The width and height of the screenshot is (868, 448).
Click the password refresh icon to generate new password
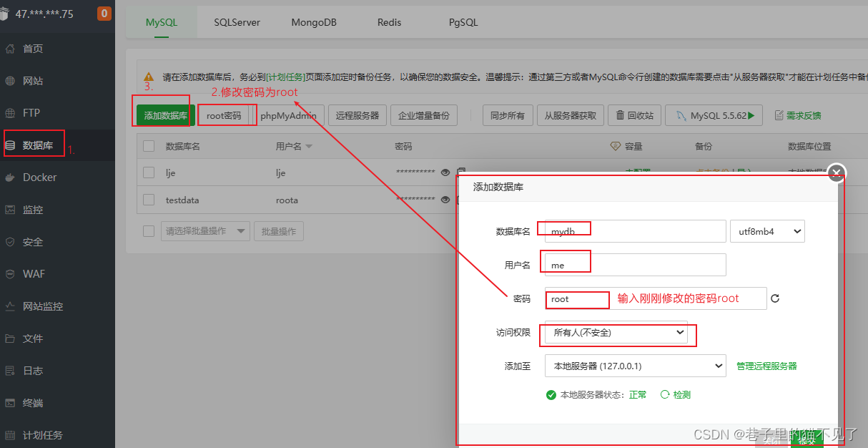[775, 299]
